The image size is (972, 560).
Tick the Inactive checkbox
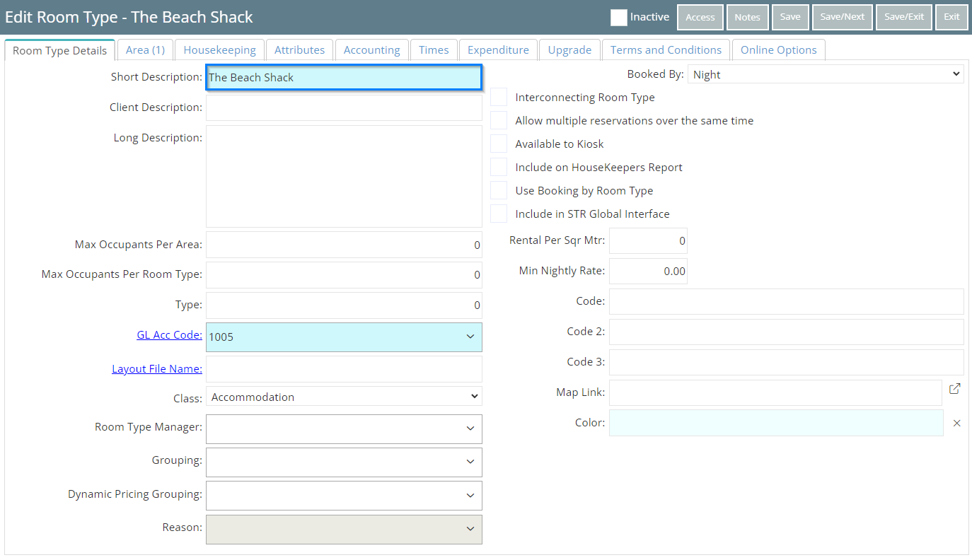[x=619, y=18]
